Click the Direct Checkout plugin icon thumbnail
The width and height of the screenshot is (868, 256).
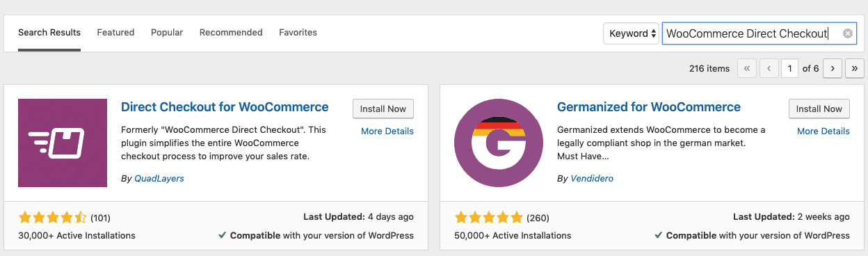click(63, 143)
